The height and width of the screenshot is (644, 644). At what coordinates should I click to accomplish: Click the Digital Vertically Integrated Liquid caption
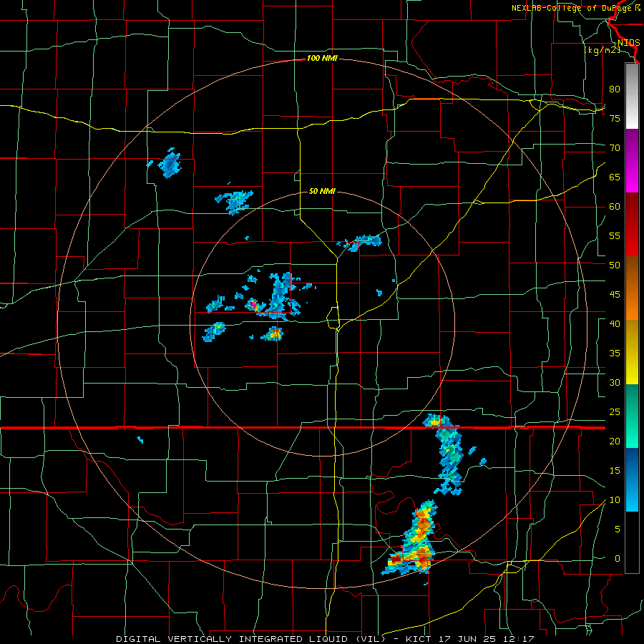pos(325,639)
